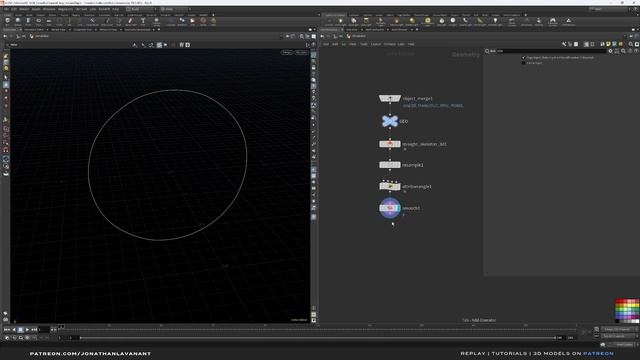Select the Font (T) shelf tool
This screenshot has width=640, height=360.
point(143,21)
